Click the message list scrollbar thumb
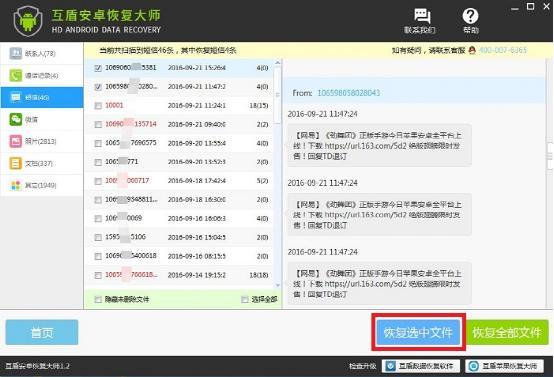The height and width of the screenshot is (377, 554). (277, 95)
